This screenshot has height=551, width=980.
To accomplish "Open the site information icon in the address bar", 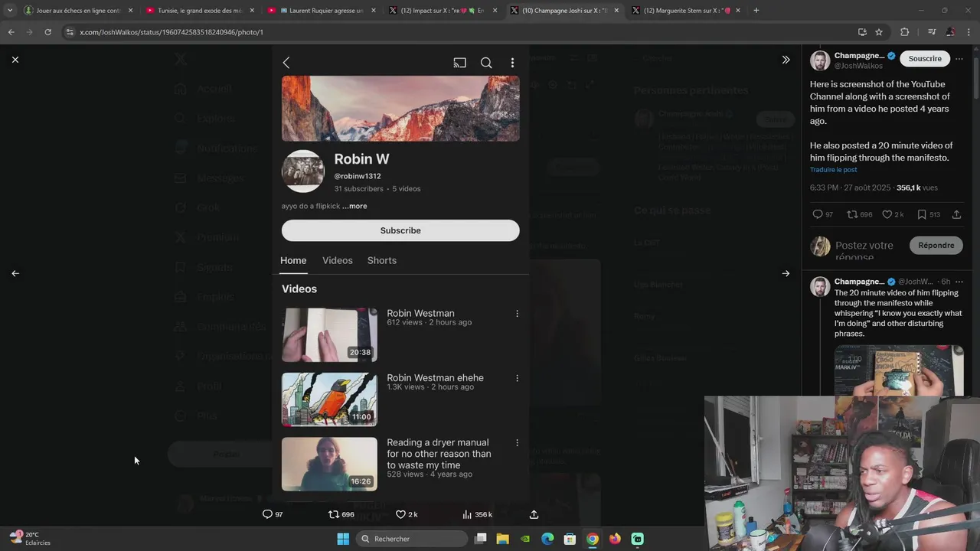I will pos(70,32).
